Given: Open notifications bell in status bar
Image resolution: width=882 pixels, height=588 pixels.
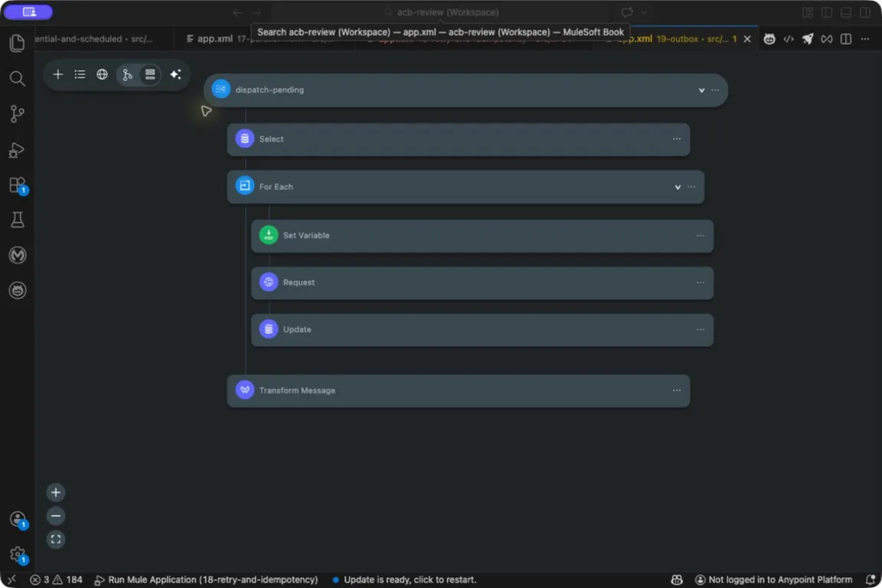Looking at the screenshot, I should (871, 580).
